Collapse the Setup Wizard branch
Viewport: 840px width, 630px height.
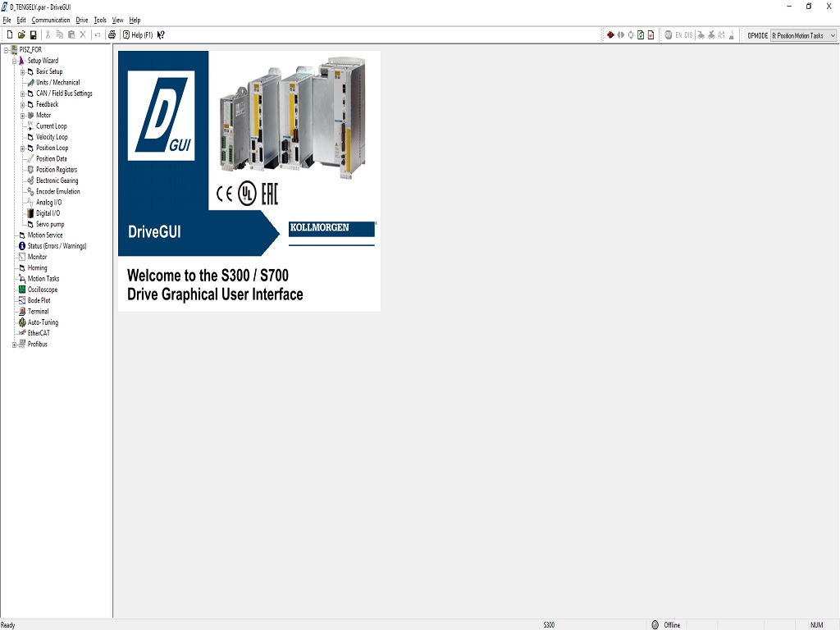coord(15,61)
